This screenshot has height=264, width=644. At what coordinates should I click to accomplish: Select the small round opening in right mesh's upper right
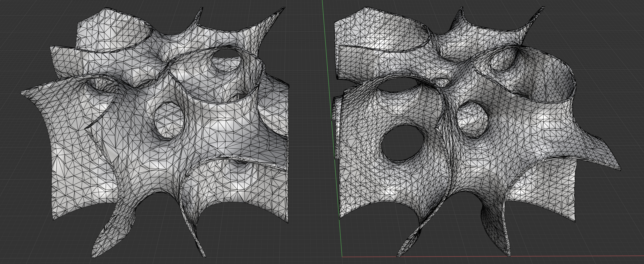pos(503,61)
